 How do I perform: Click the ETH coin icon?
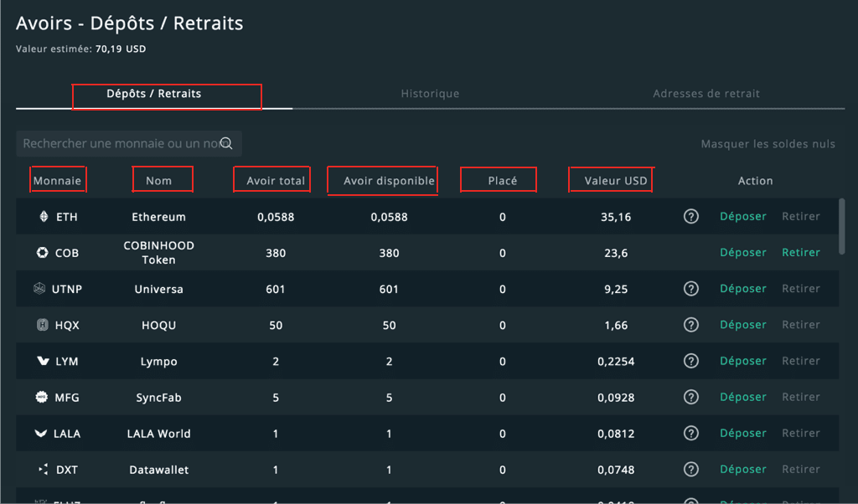(44, 217)
